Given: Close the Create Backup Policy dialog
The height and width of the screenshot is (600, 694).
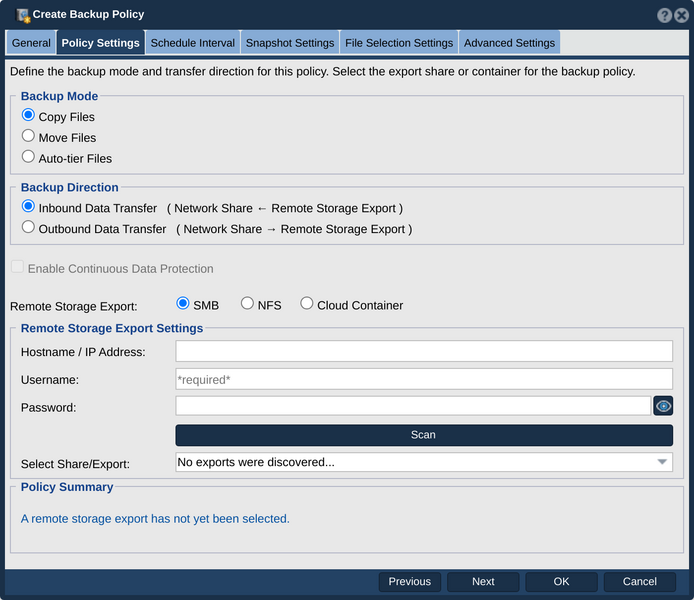Looking at the screenshot, I should click(682, 15).
